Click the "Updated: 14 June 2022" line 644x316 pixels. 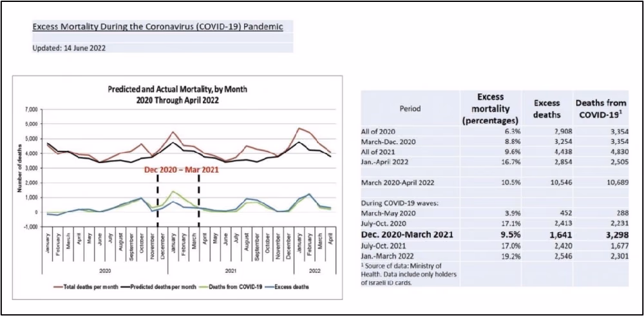pyautogui.click(x=69, y=48)
